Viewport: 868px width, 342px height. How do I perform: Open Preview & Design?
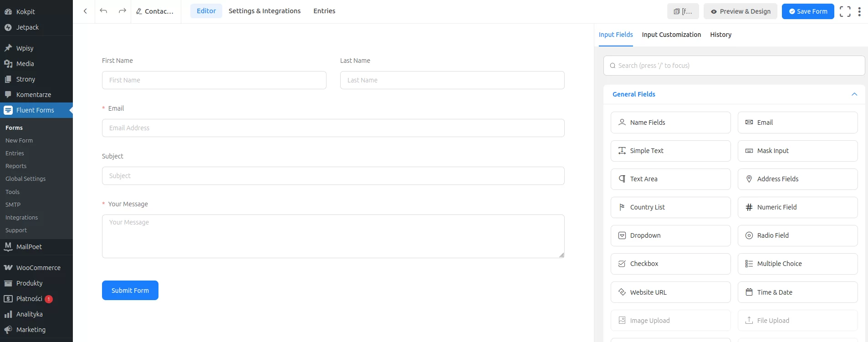tap(740, 11)
